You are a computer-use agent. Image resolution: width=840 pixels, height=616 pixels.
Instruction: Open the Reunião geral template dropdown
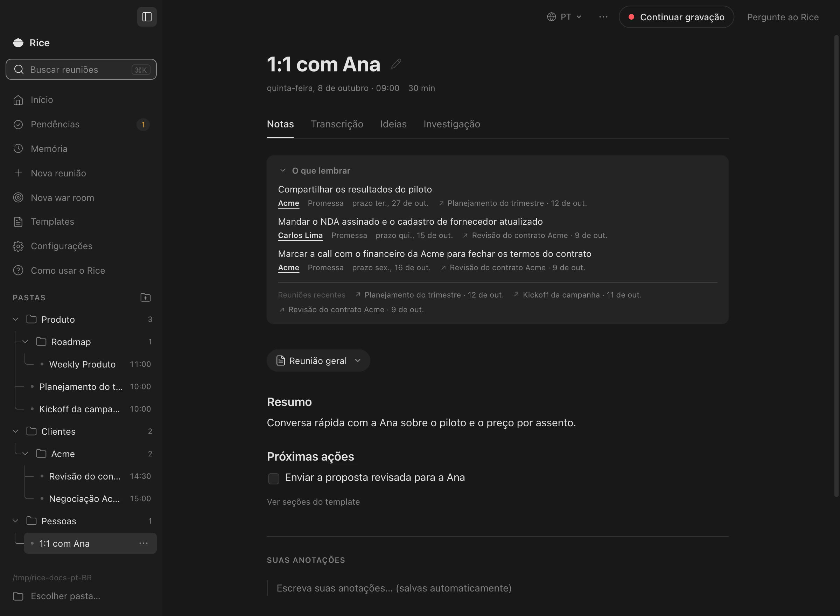tap(318, 360)
